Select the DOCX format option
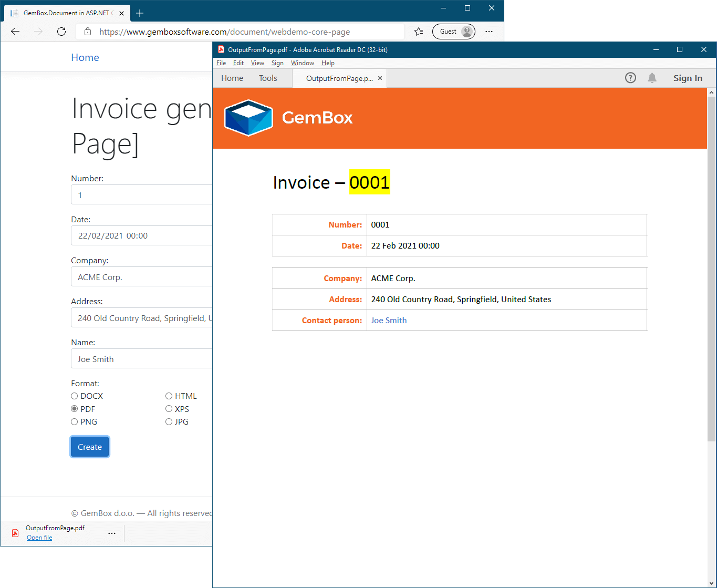The height and width of the screenshot is (588, 717). [x=75, y=396]
